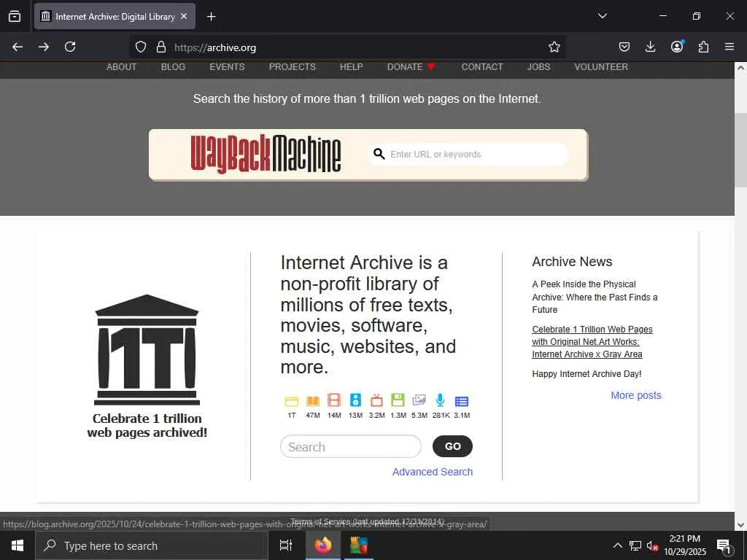Open the Advanced Search link

coord(433,472)
